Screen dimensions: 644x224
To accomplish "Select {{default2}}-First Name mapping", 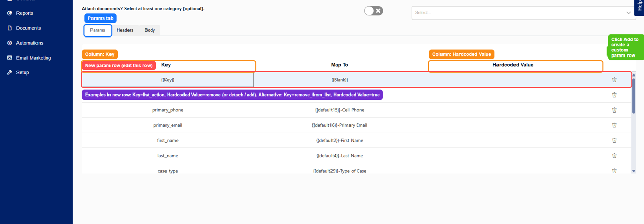I will [x=339, y=140].
